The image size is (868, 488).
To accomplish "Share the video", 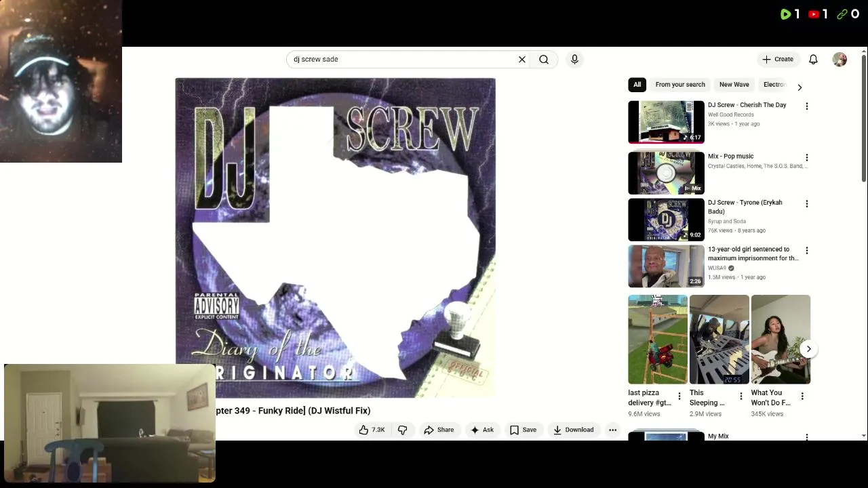I will pos(439,430).
